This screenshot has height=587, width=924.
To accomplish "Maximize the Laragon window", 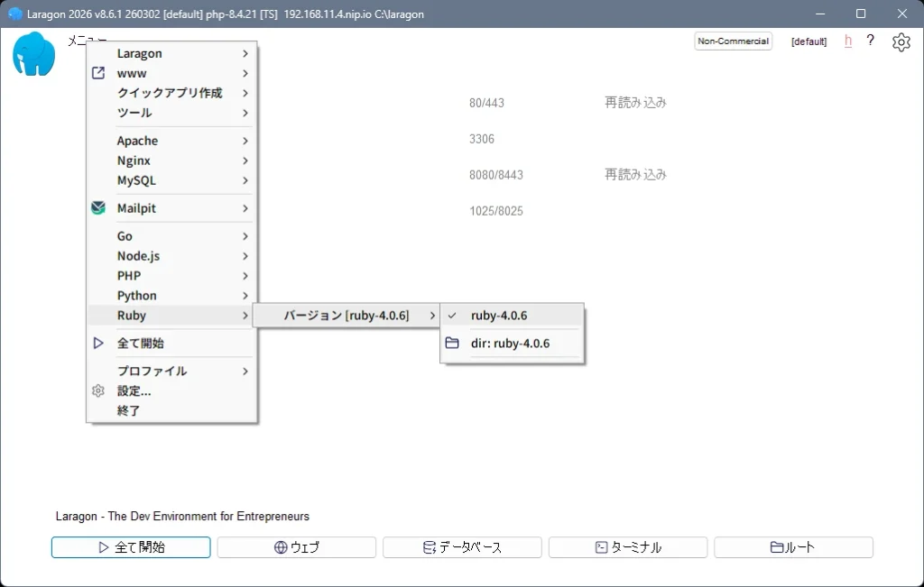I will pyautogui.click(x=860, y=14).
